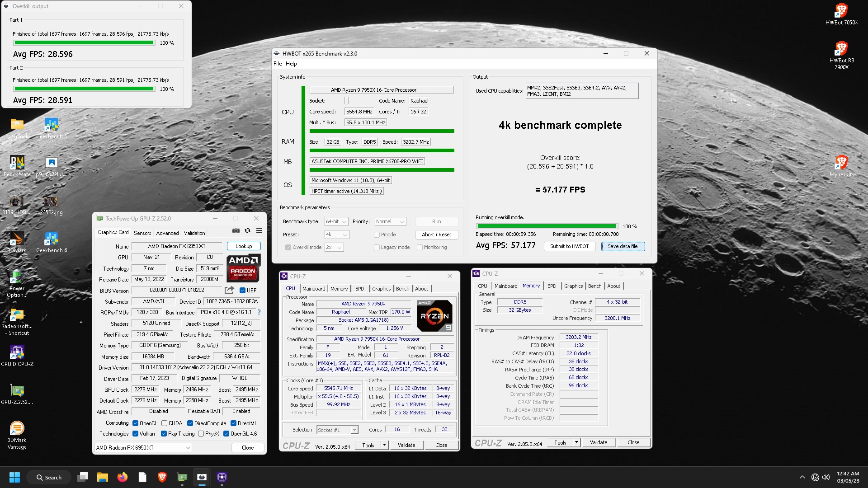
Task: Click the Part 1 overkill progress bar
Action: coord(84,43)
